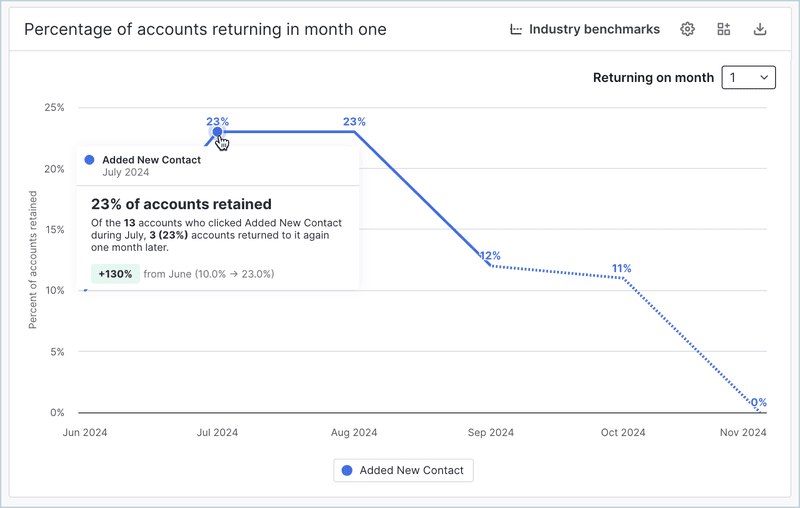Open the Returning on month dropdown

(748, 77)
